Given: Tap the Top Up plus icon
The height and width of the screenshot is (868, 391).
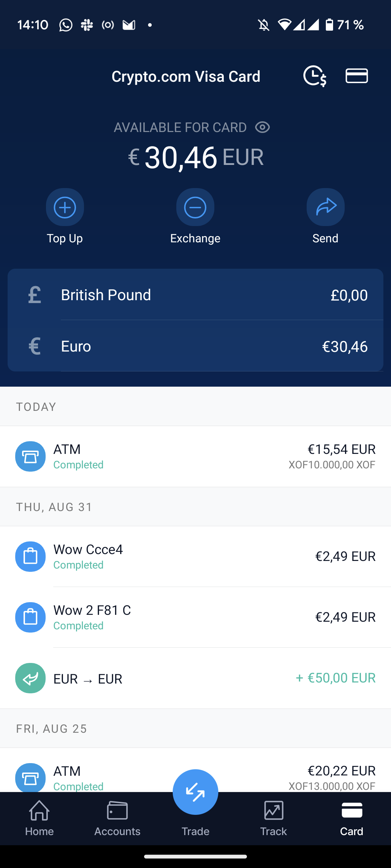Looking at the screenshot, I should 65,207.
